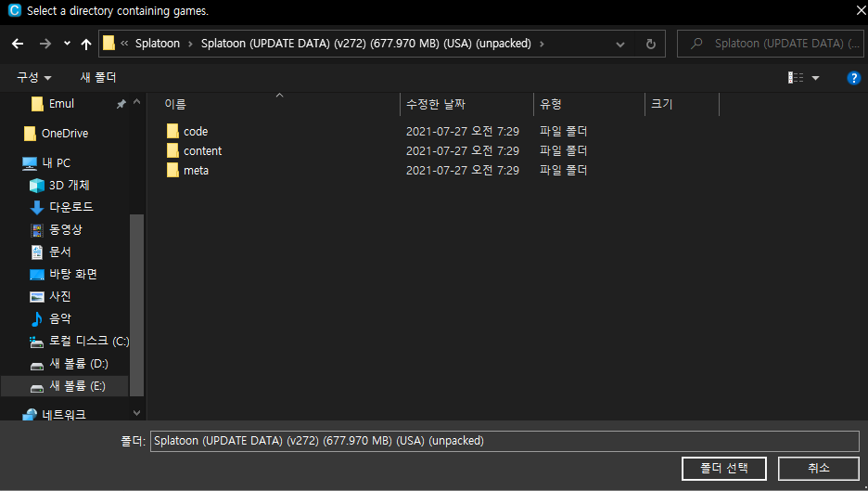Select the meta folder

[x=196, y=170]
